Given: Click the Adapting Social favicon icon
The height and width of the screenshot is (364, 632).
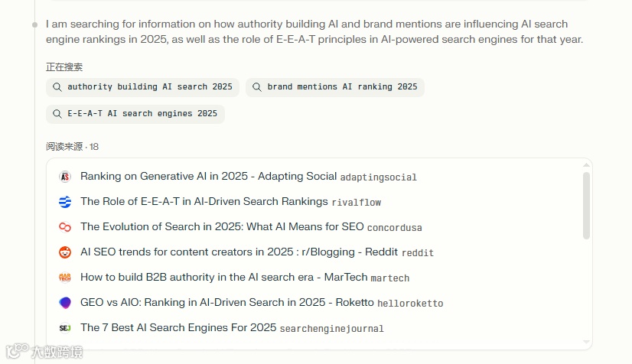Looking at the screenshot, I should (65, 177).
